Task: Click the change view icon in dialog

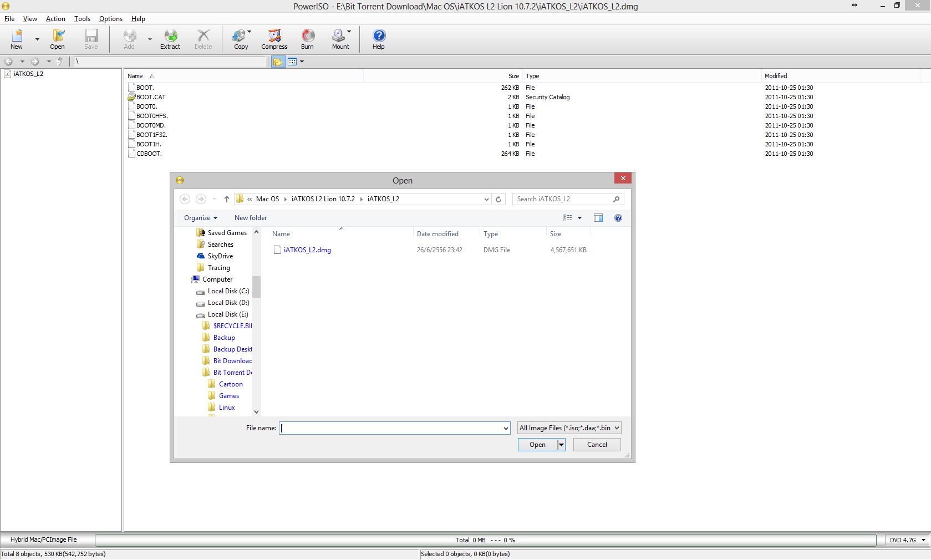Action: click(568, 218)
